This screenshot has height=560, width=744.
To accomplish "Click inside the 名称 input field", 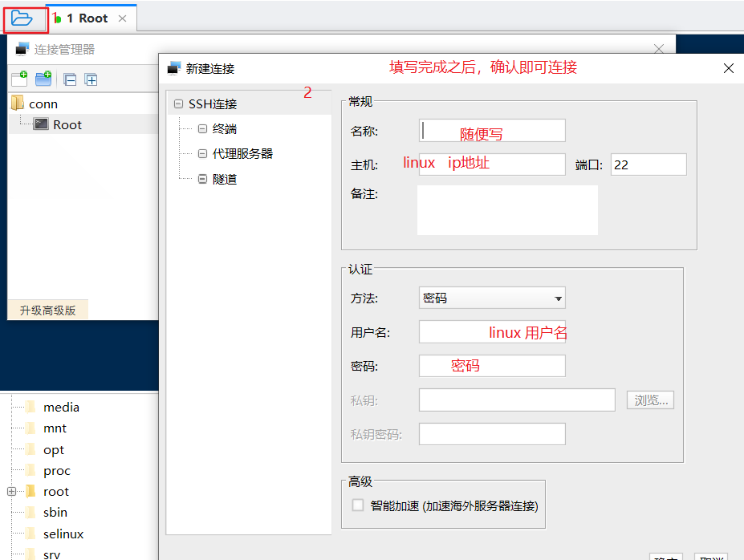I will (491, 130).
